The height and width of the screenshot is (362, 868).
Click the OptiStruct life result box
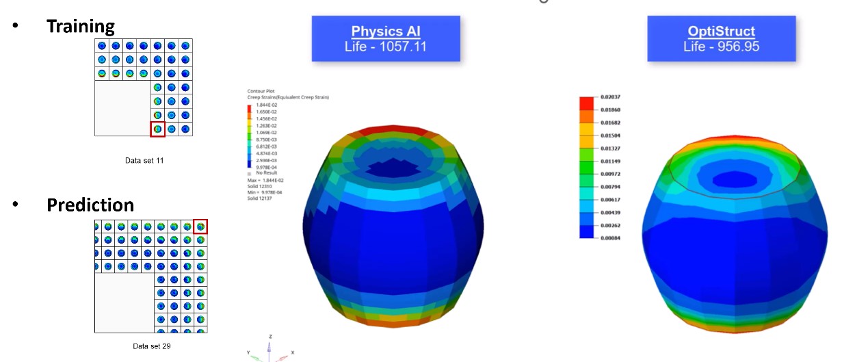coord(721,39)
